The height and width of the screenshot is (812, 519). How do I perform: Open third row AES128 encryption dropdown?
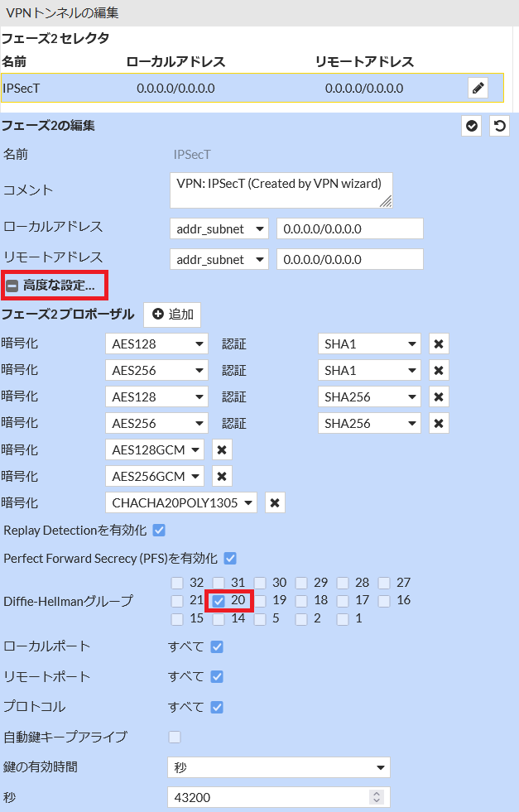(156, 396)
